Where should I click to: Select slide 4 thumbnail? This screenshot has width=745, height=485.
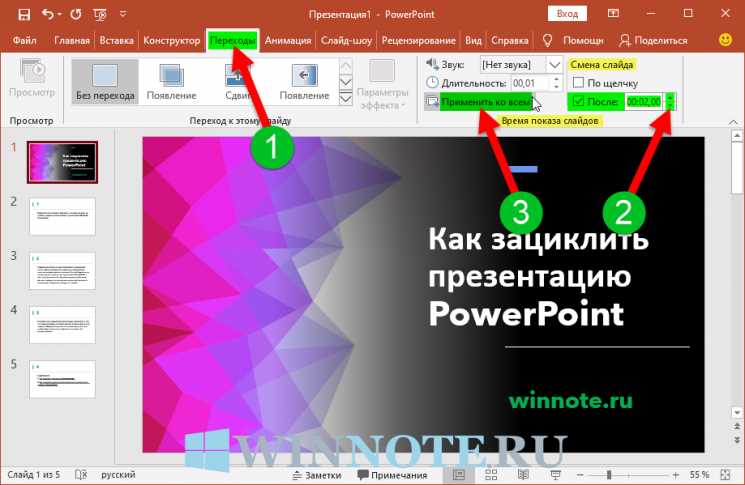click(x=62, y=325)
